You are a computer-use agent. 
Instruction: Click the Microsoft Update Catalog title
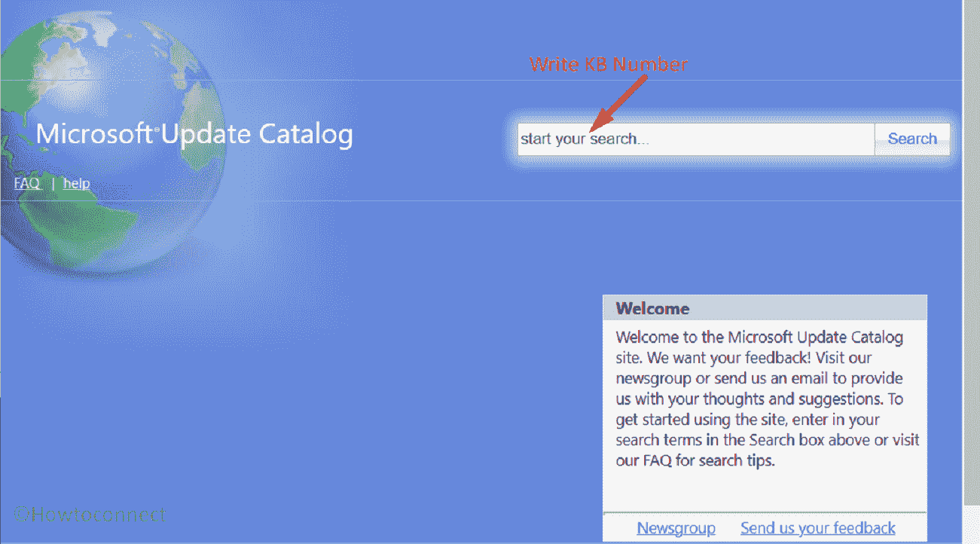pos(194,135)
